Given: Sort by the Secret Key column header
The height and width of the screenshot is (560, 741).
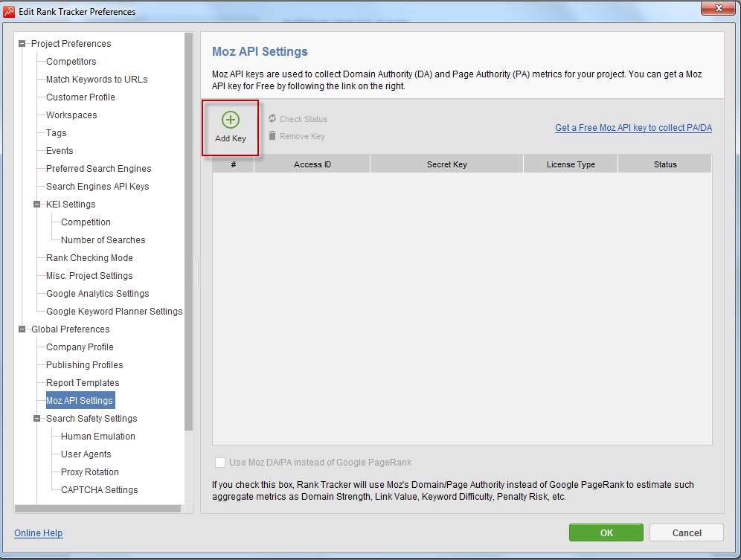Looking at the screenshot, I should click(x=447, y=164).
